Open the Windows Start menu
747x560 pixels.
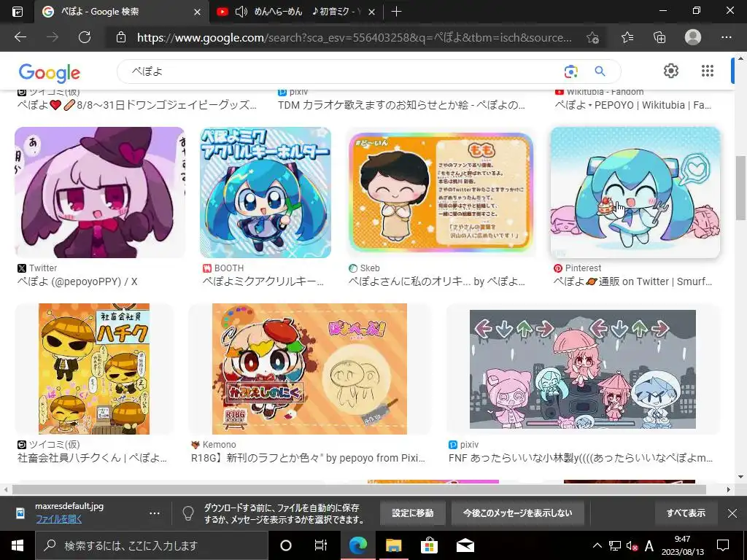pyautogui.click(x=18, y=545)
